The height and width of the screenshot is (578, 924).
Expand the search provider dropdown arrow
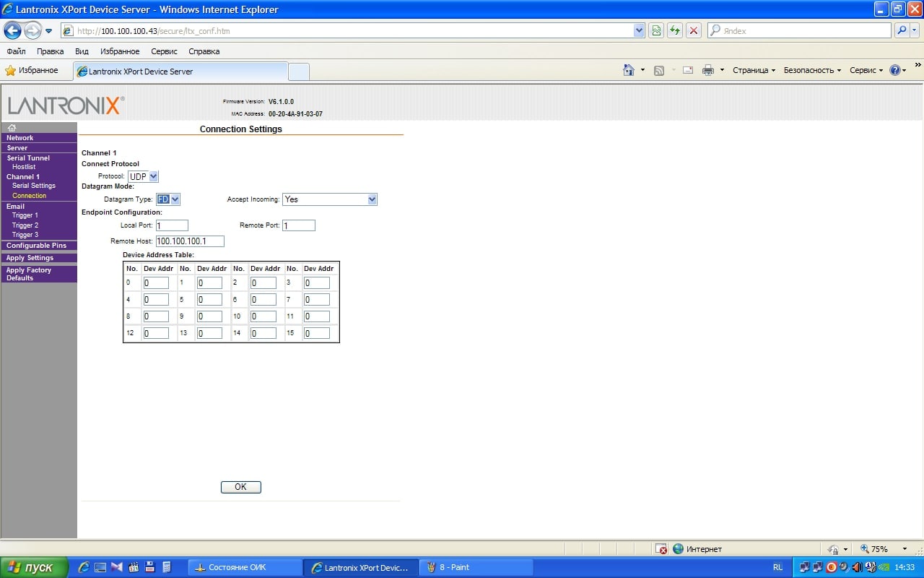916,30
